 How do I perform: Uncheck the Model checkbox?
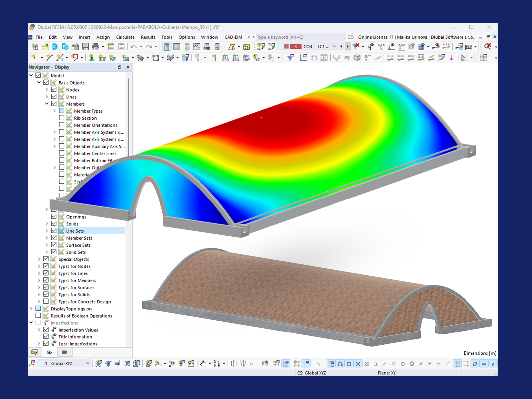[38, 75]
